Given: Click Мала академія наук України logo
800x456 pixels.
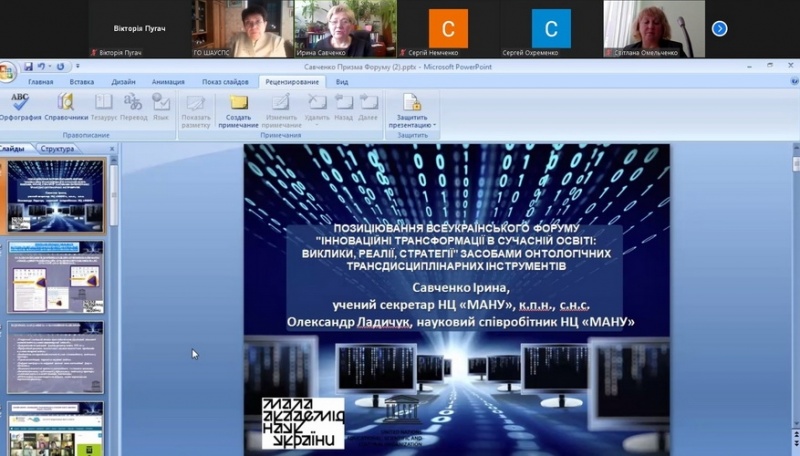Looking at the screenshot, I should (303, 423).
